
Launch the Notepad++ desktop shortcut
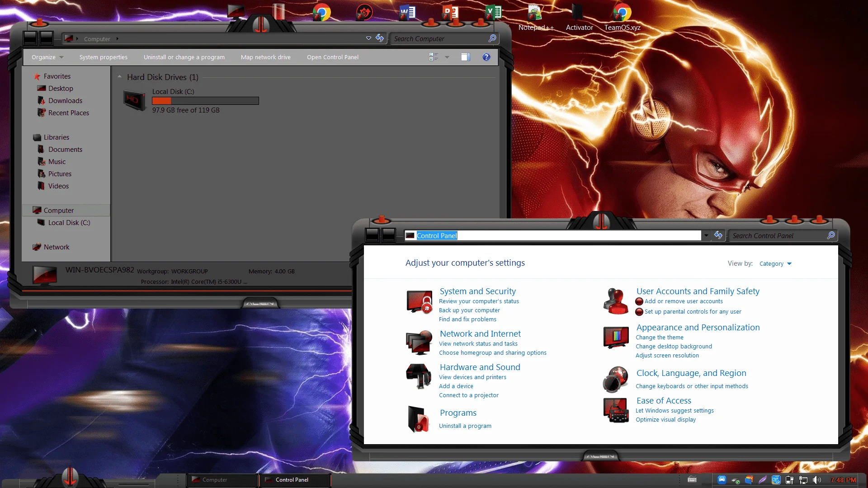pyautogui.click(x=536, y=17)
